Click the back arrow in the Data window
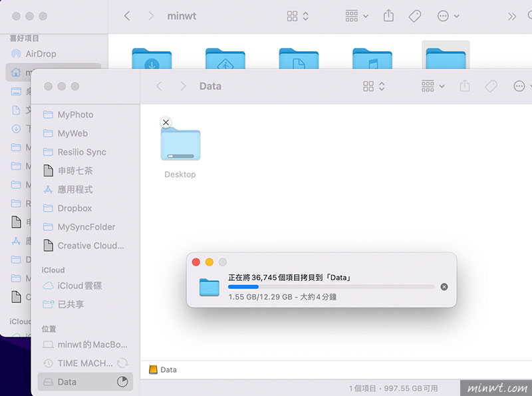532x396 pixels. (x=159, y=86)
